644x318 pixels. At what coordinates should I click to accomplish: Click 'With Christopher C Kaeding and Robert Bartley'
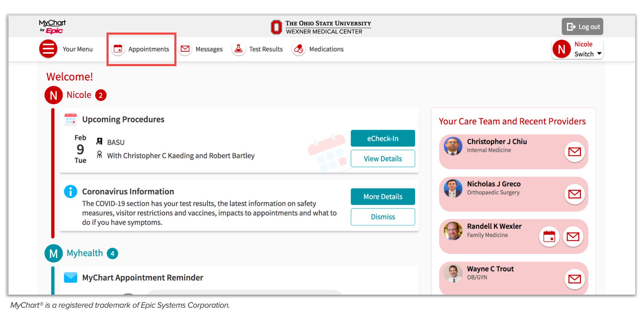pyautogui.click(x=181, y=156)
